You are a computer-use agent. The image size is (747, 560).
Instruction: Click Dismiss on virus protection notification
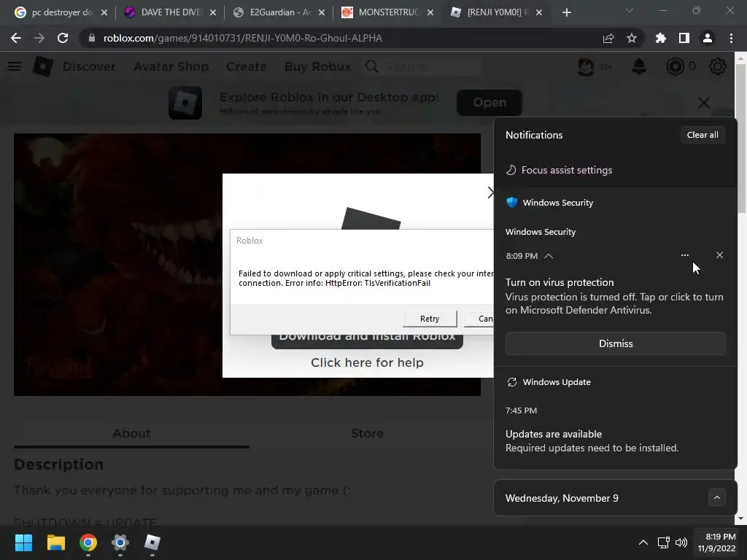(616, 343)
